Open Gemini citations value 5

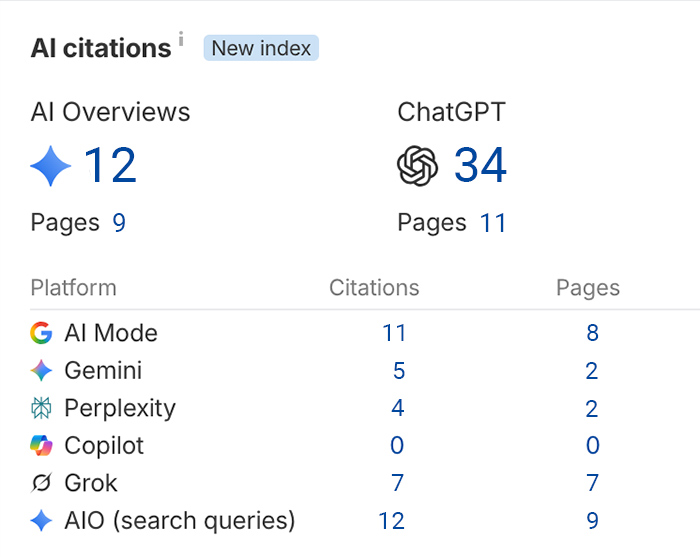pyautogui.click(x=399, y=370)
